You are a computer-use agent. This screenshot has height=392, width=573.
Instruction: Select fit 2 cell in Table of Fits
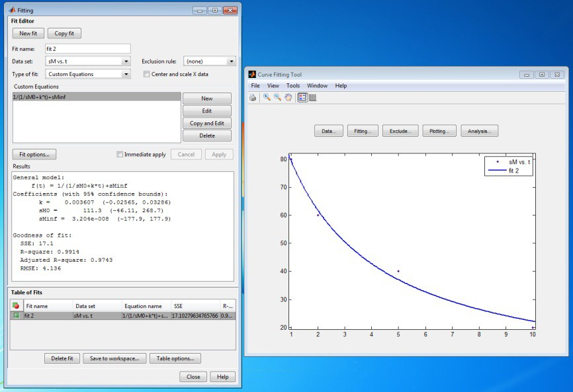tap(48, 316)
